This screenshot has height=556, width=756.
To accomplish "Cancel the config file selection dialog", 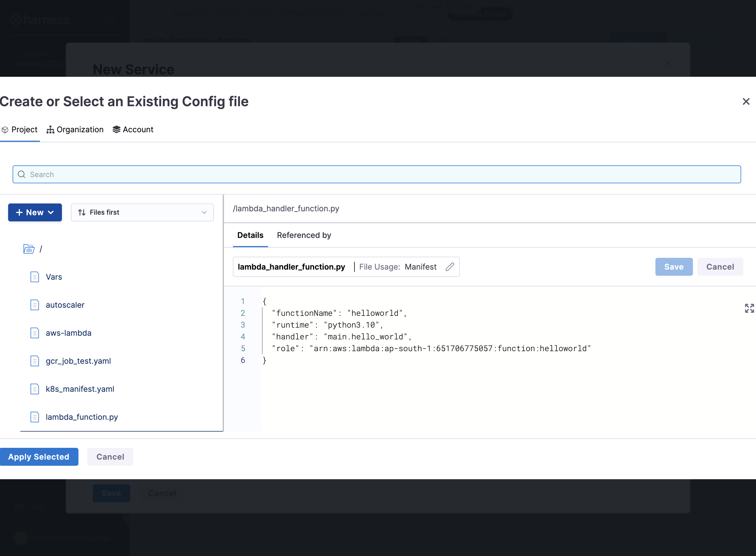I will [x=110, y=457].
